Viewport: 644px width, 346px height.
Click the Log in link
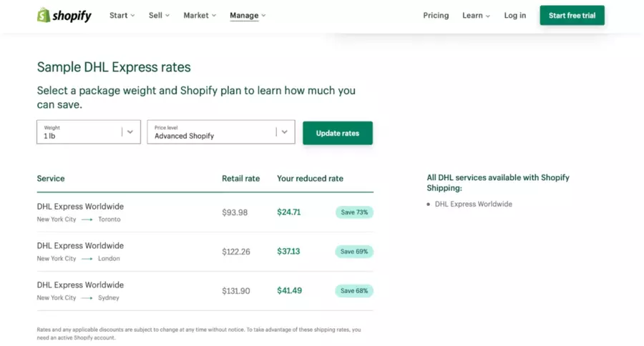(x=515, y=15)
